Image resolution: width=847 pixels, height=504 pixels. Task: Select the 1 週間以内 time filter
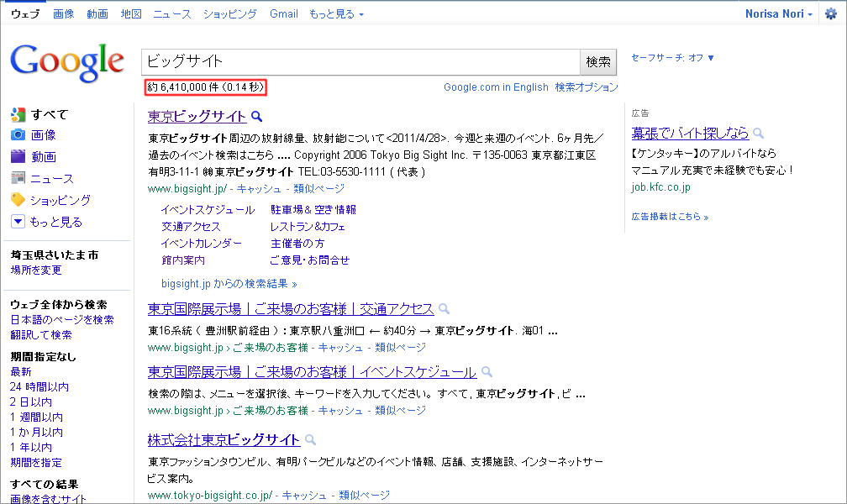tap(37, 417)
